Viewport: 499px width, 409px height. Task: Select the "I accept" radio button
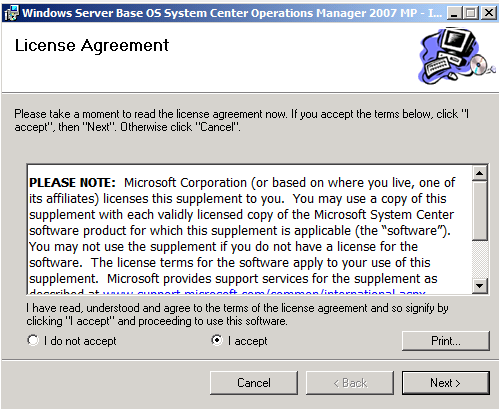tap(217, 340)
